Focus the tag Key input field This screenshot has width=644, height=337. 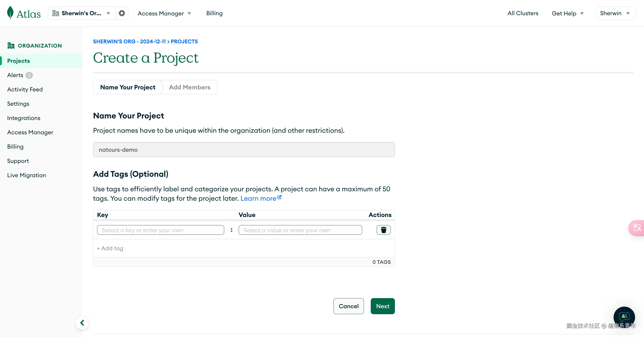161,230
